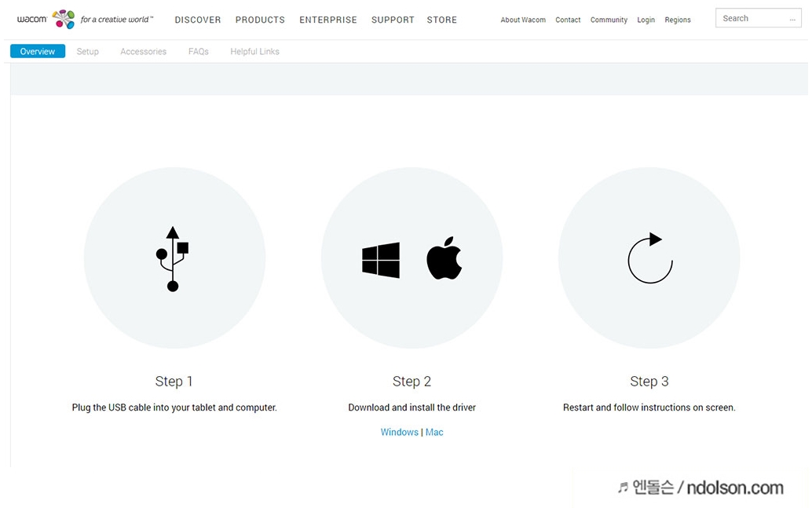This screenshot has width=812, height=508.
Task: Open the About Wacom link
Action: point(523,20)
